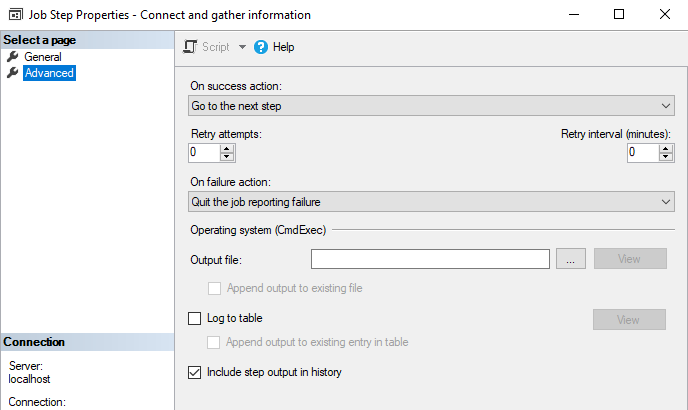Increase Retry attempts with up arrow

click(x=227, y=149)
